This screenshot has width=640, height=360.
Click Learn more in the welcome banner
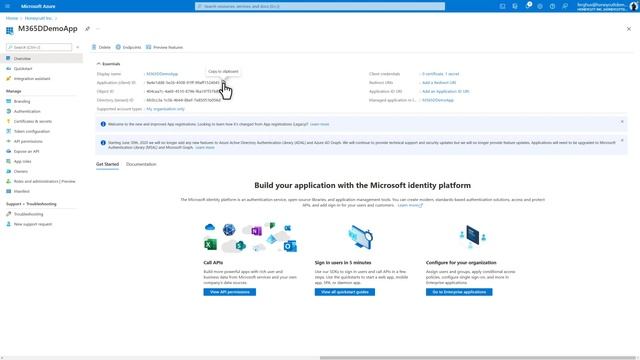[319, 124]
